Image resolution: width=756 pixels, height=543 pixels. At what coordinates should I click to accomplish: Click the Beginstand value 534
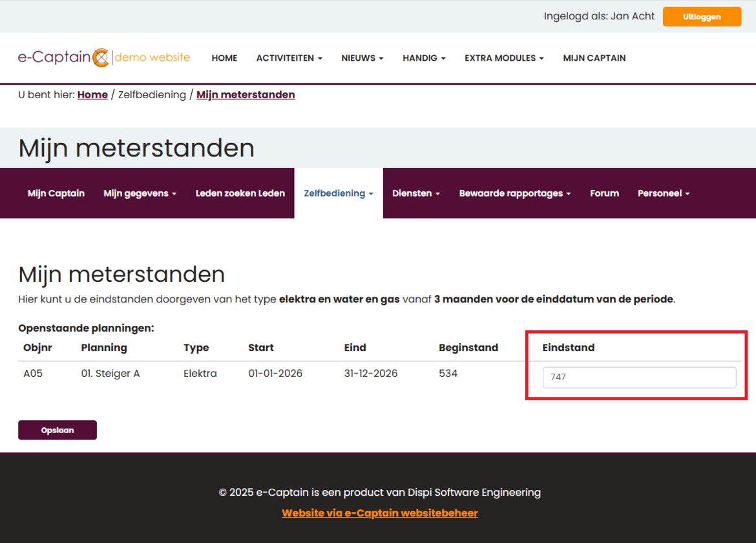[448, 373]
